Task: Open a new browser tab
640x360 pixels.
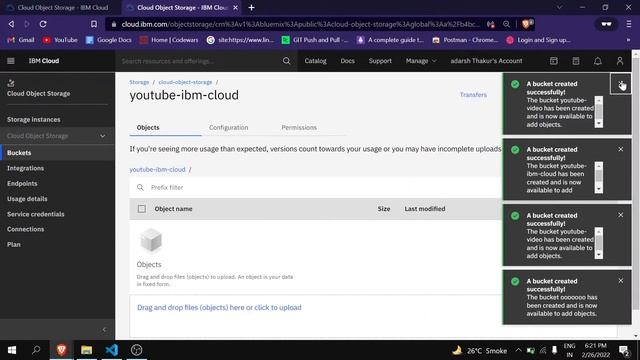Action: [251, 7]
